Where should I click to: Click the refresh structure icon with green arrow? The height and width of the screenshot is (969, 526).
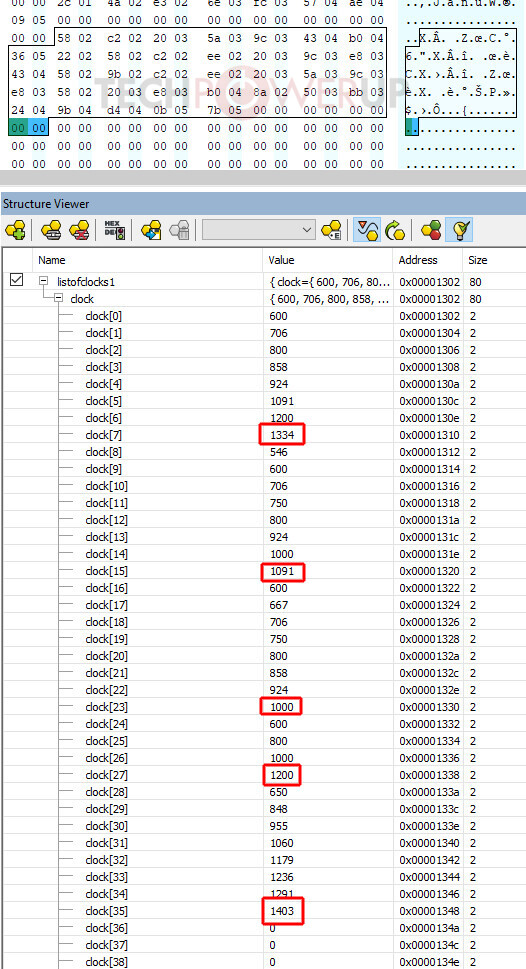pyautogui.click(x=394, y=231)
